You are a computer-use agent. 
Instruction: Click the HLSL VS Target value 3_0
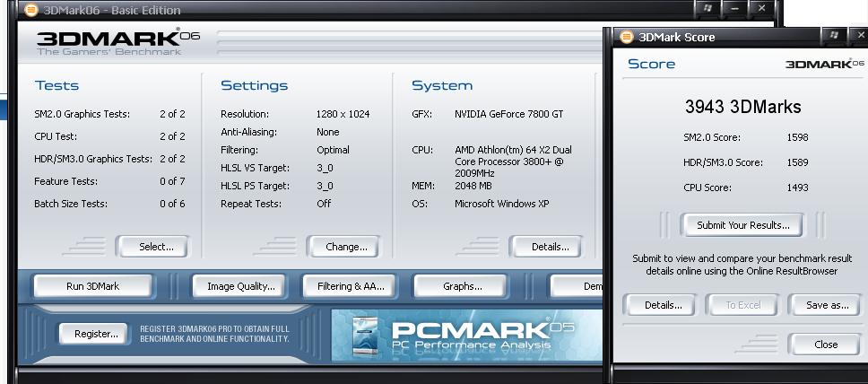(325, 168)
